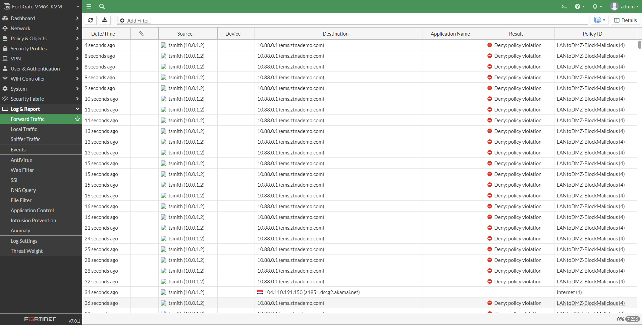
Task: Open the Internet (1) policy cell
Action: tap(596, 292)
